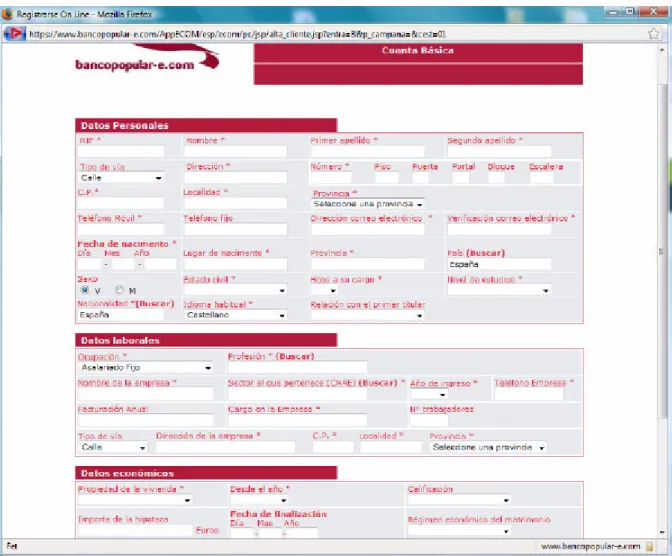Click the Teléfono Móvil input field
672x556 pixels.
click(x=121, y=229)
